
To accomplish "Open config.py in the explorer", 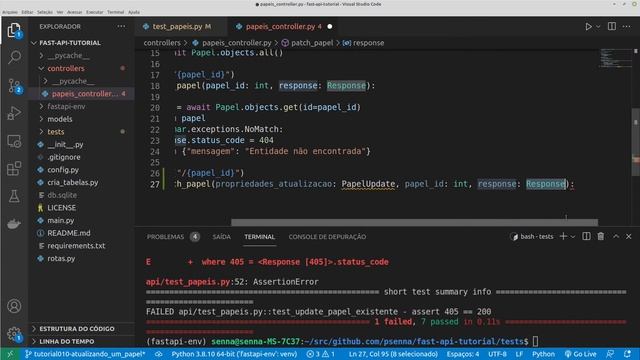I will tap(63, 170).
